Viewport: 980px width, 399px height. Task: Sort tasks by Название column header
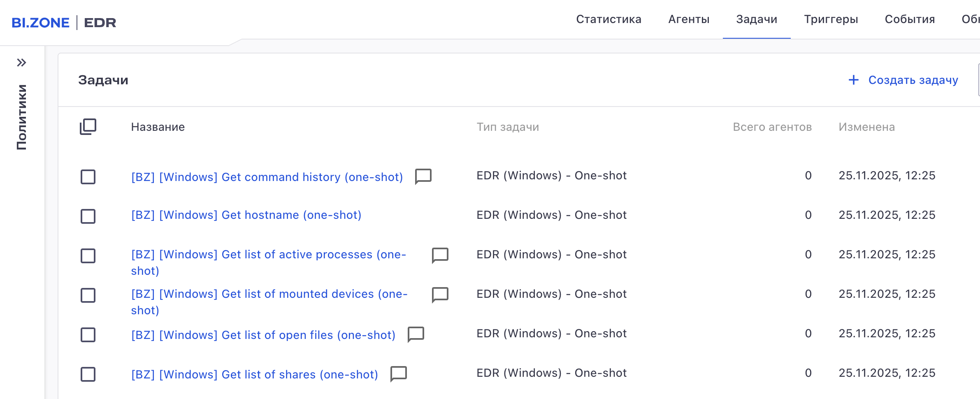tap(158, 127)
